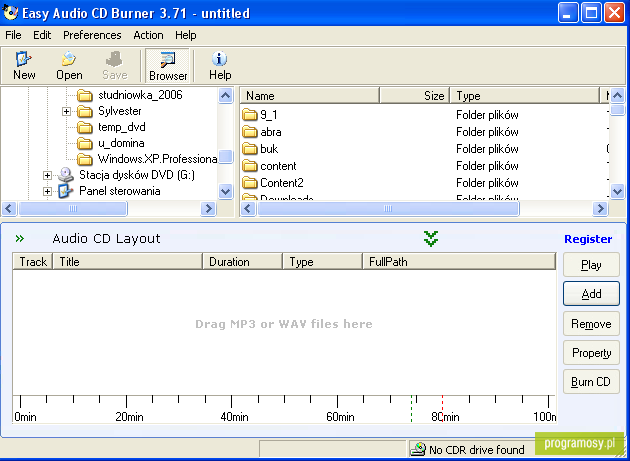The height and width of the screenshot is (461, 630).
Task: Click the Property button
Action: click(591, 352)
